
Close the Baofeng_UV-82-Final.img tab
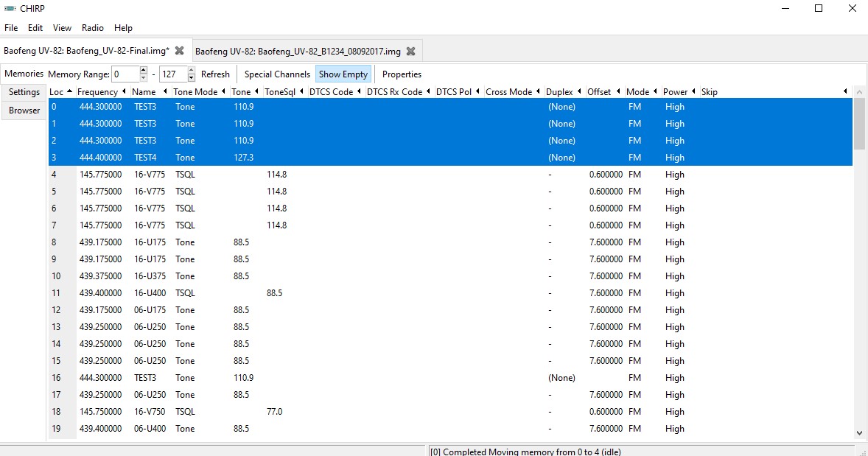[179, 50]
